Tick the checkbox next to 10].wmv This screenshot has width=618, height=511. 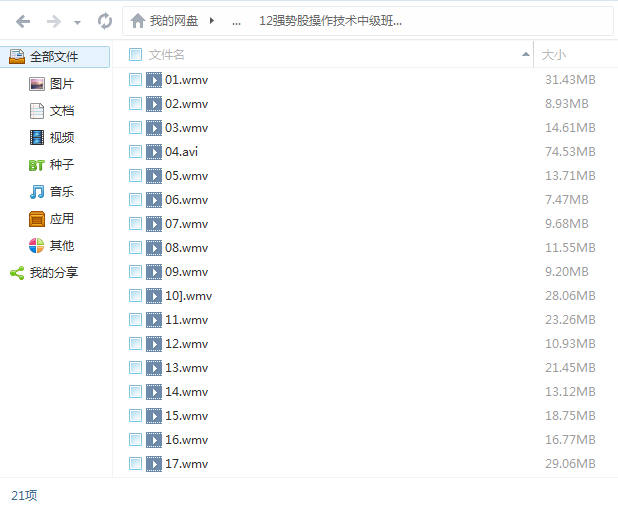(x=135, y=296)
